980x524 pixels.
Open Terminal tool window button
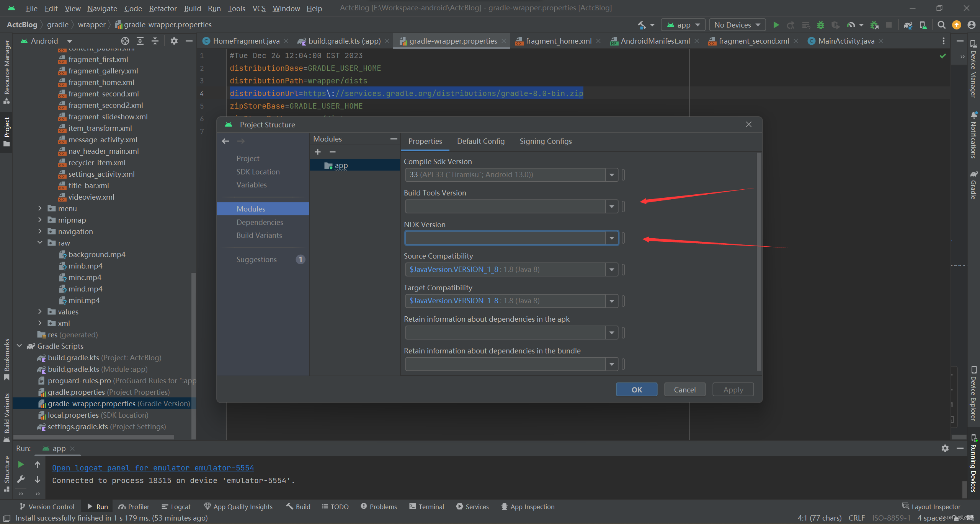pyautogui.click(x=426, y=506)
